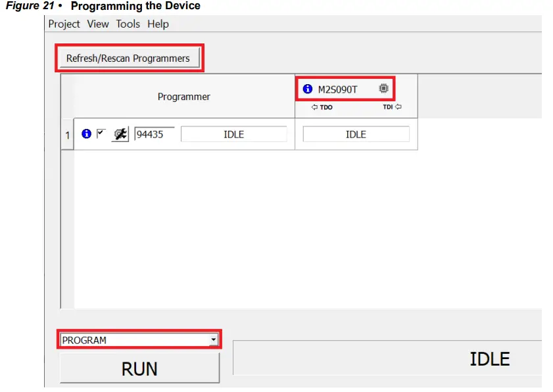Click the programmer name field showing 94435
The width and height of the screenshot is (553, 392).
pyautogui.click(x=153, y=134)
